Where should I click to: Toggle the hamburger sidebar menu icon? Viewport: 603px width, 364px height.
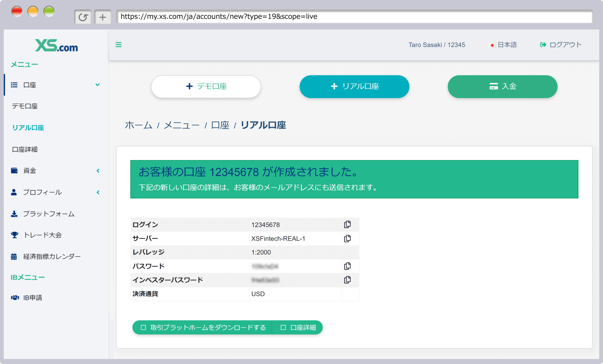[119, 45]
